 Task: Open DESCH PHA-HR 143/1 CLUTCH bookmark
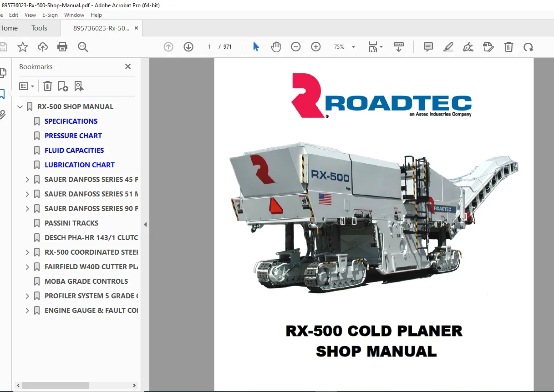click(x=91, y=238)
